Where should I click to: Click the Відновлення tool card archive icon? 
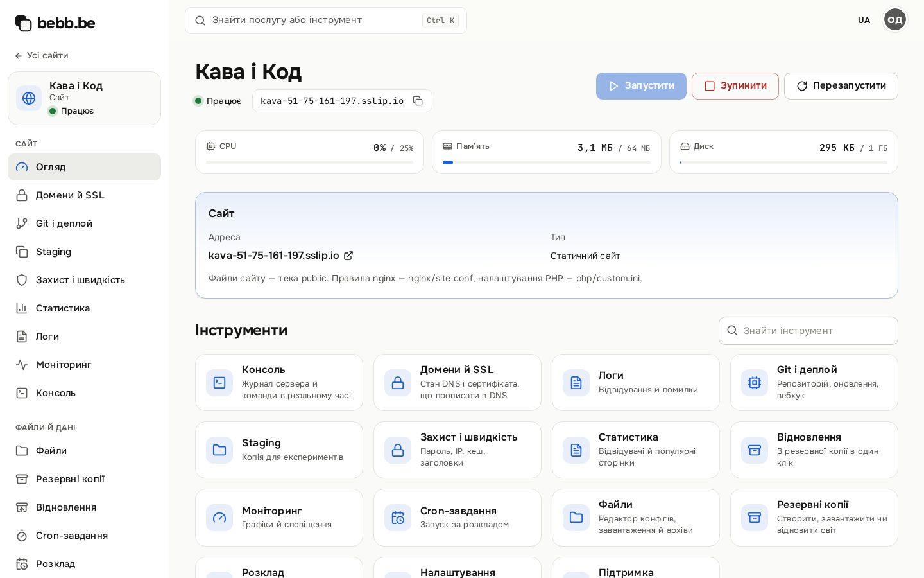(755, 450)
